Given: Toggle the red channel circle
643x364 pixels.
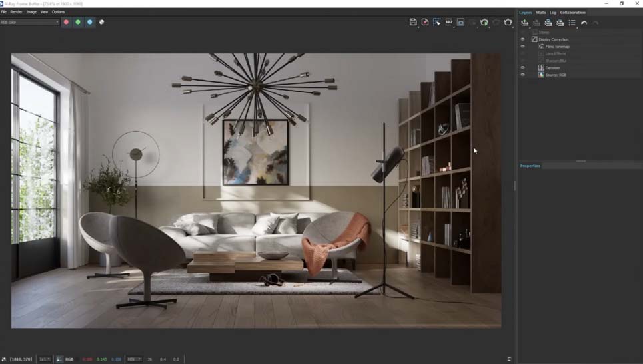Looking at the screenshot, I should point(66,22).
